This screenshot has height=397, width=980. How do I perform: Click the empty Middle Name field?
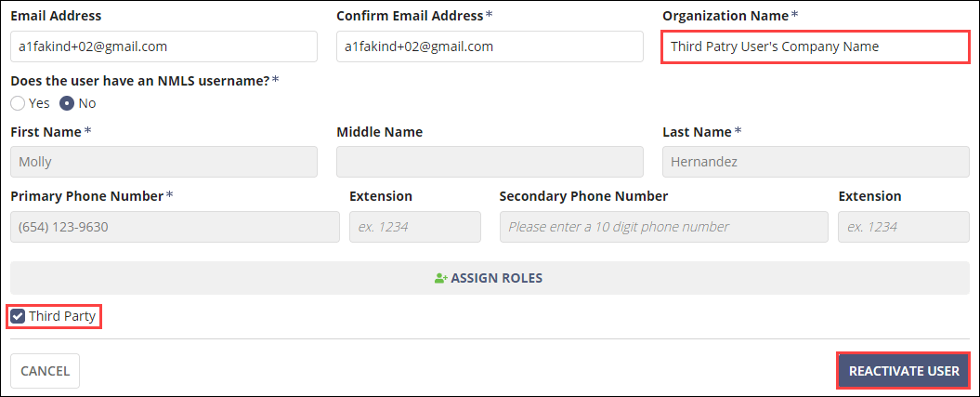coord(490,162)
